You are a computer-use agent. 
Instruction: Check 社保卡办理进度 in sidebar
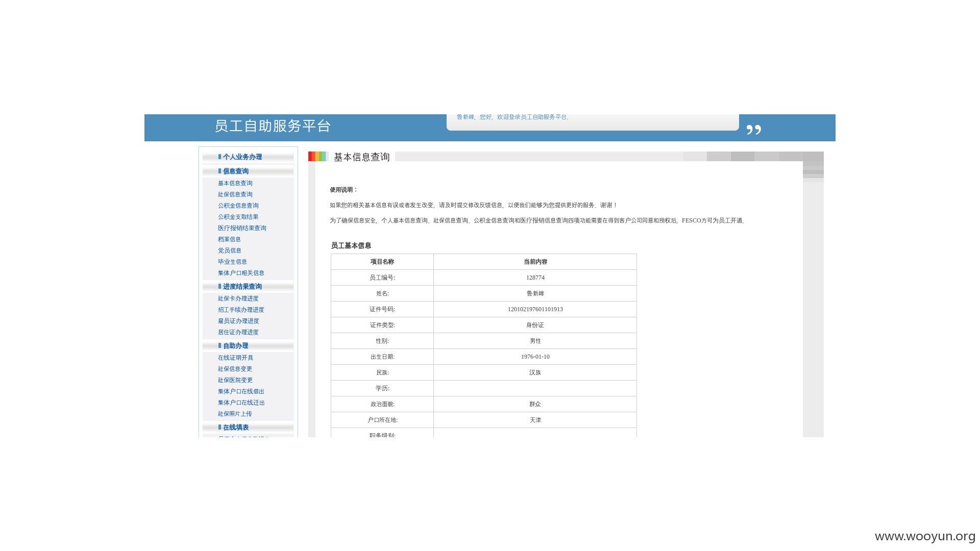(x=238, y=298)
